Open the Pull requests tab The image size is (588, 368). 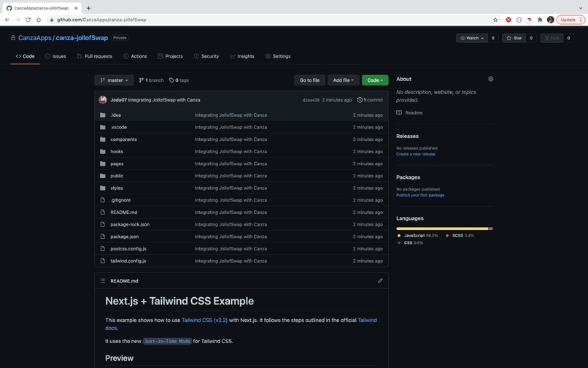pos(95,56)
